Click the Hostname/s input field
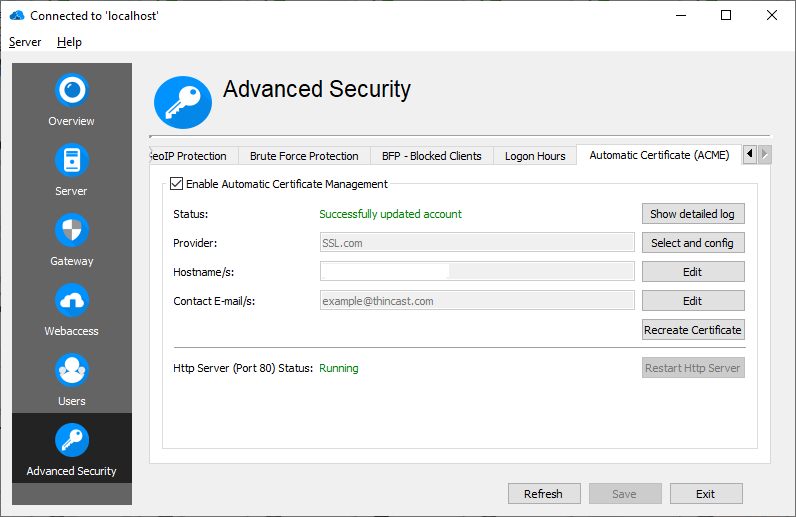This screenshot has height=517, width=796. point(477,272)
